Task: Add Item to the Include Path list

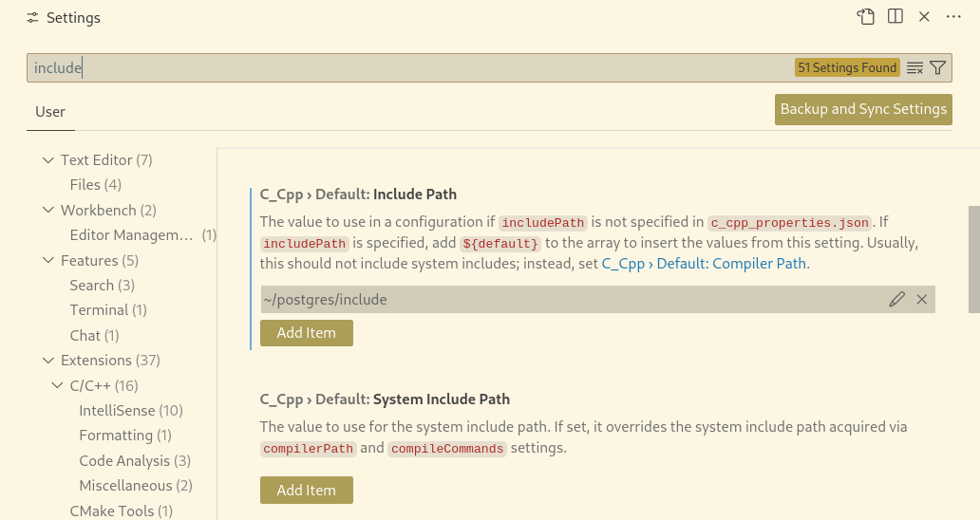Action: 306,333
